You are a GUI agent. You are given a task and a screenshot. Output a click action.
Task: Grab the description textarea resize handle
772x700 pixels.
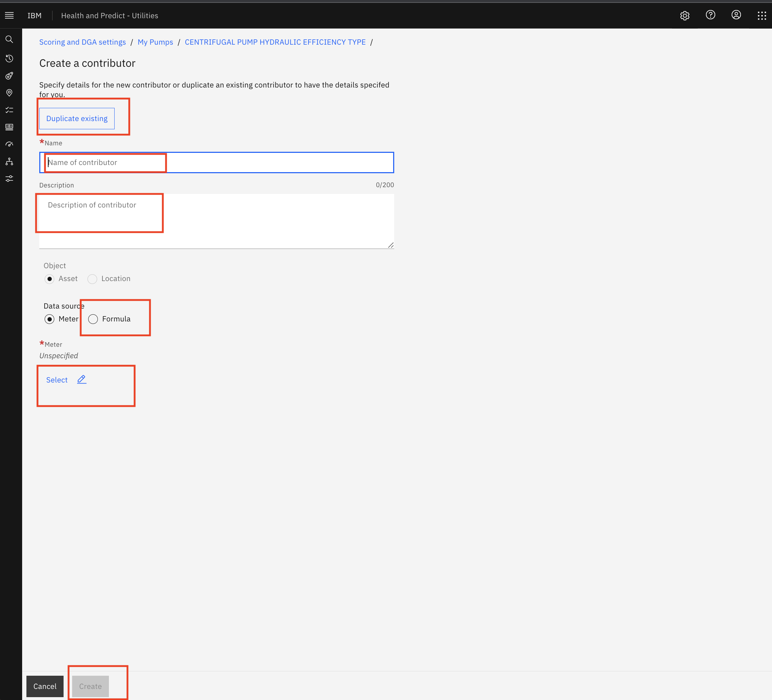coord(391,245)
